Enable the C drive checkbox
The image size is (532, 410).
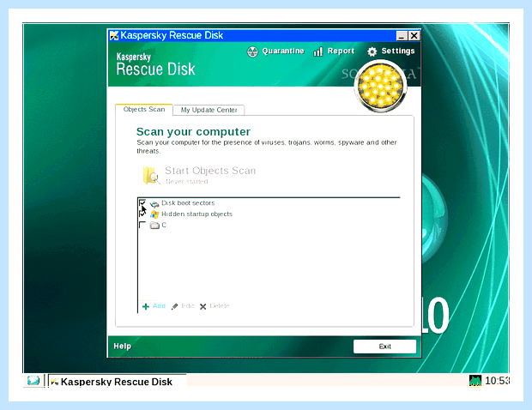tap(142, 225)
